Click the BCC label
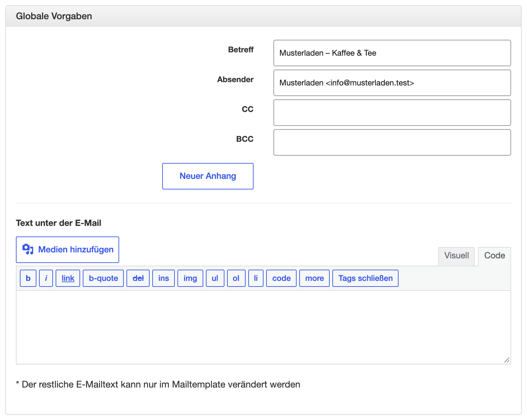The width and height of the screenshot is (527, 420). click(245, 139)
